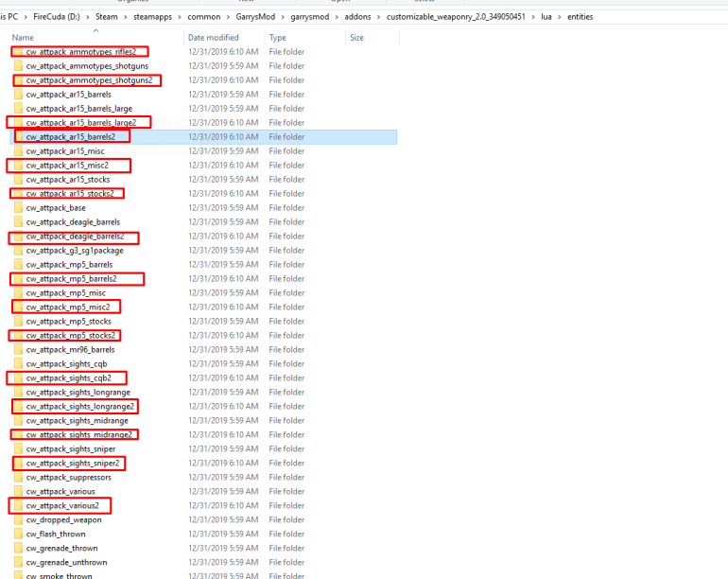The height and width of the screenshot is (579, 728).
Task: Open folder icon of cw_attpack_ammotypes_shotguns
Action: (18, 66)
